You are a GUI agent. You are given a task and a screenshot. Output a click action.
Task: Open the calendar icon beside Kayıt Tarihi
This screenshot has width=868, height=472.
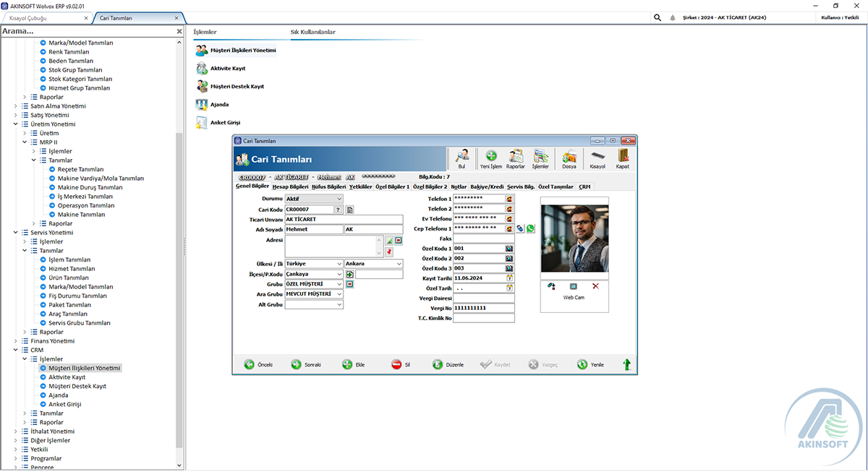(x=508, y=278)
